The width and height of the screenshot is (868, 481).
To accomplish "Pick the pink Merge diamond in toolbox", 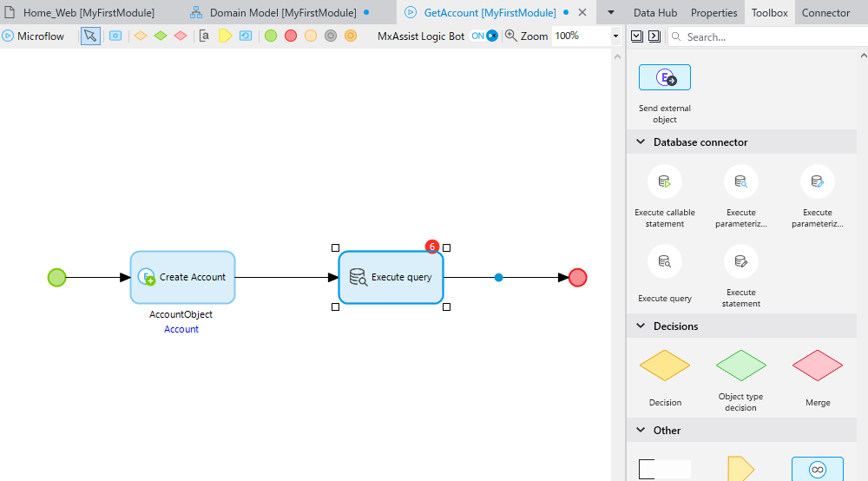I will [x=817, y=366].
